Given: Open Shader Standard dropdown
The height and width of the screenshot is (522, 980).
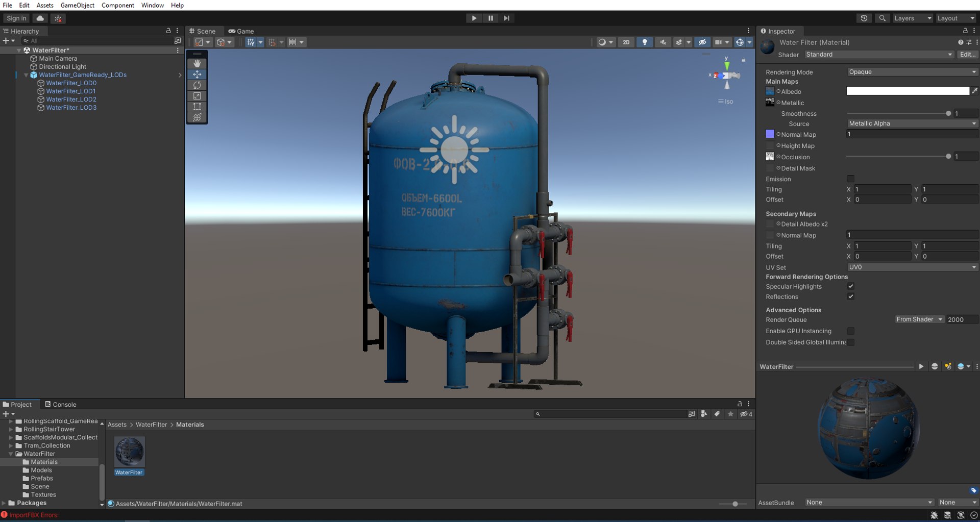Looking at the screenshot, I should [879, 55].
